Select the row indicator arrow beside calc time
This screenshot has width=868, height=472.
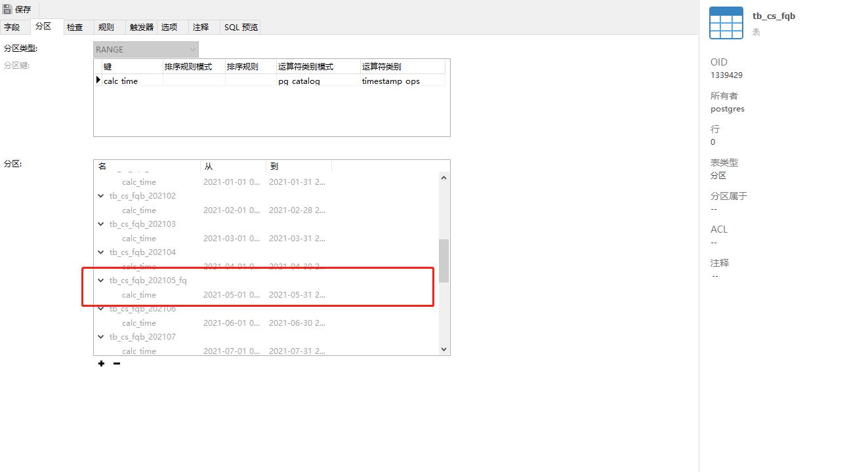(x=98, y=80)
